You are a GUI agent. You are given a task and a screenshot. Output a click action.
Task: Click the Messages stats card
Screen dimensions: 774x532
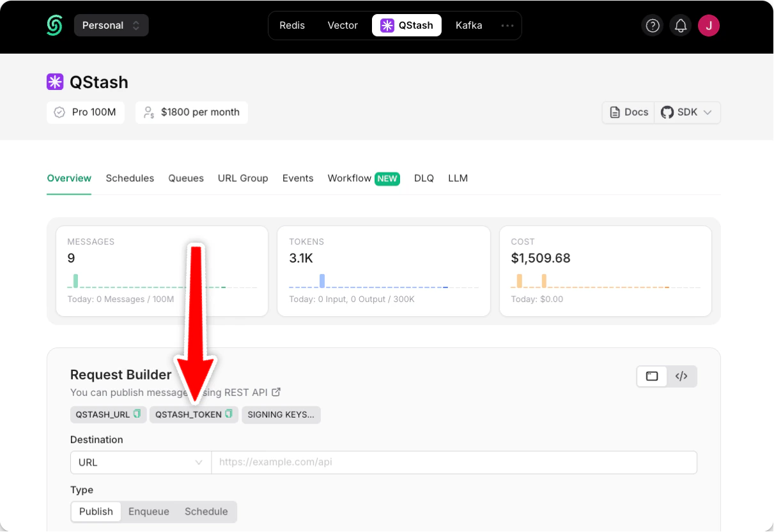tap(162, 271)
